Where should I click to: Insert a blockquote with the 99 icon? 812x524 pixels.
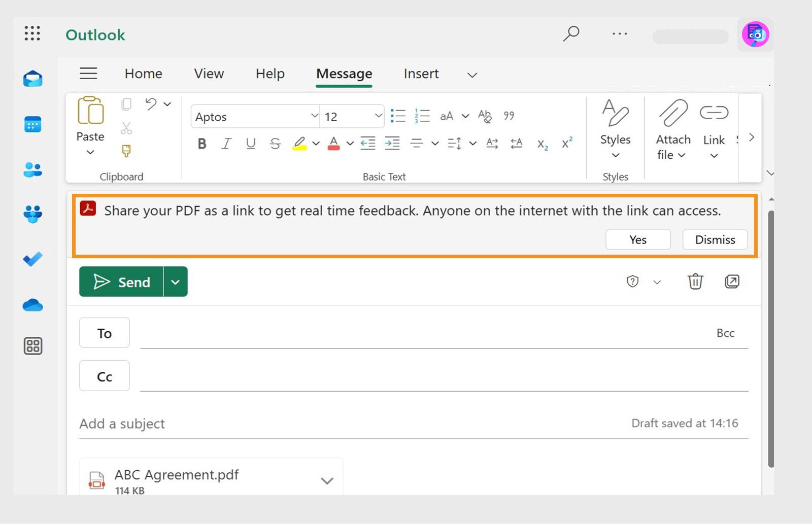[x=509, y=116]
